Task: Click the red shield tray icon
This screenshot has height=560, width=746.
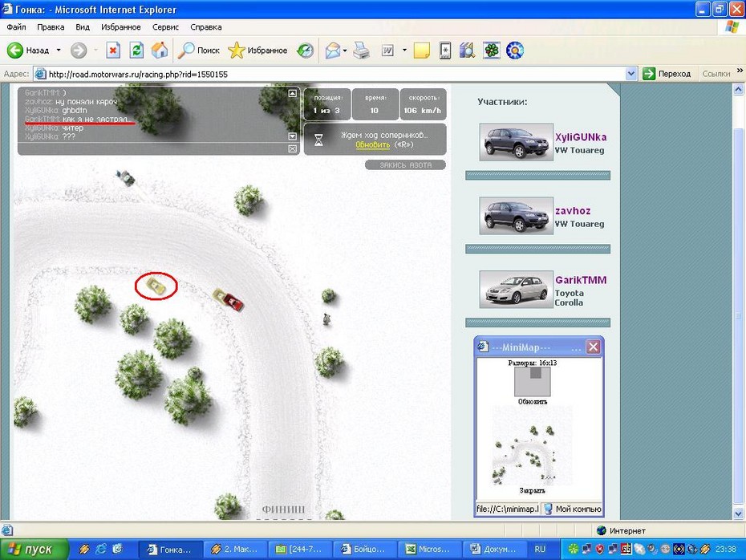Action: (x=599, y=550)
